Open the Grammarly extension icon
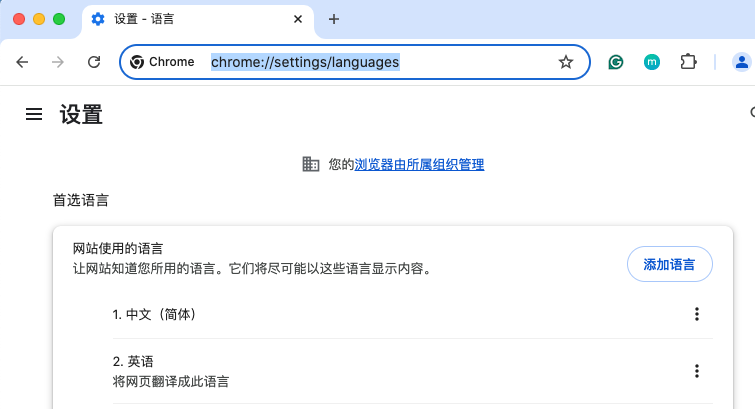 (x=616, y=62)
